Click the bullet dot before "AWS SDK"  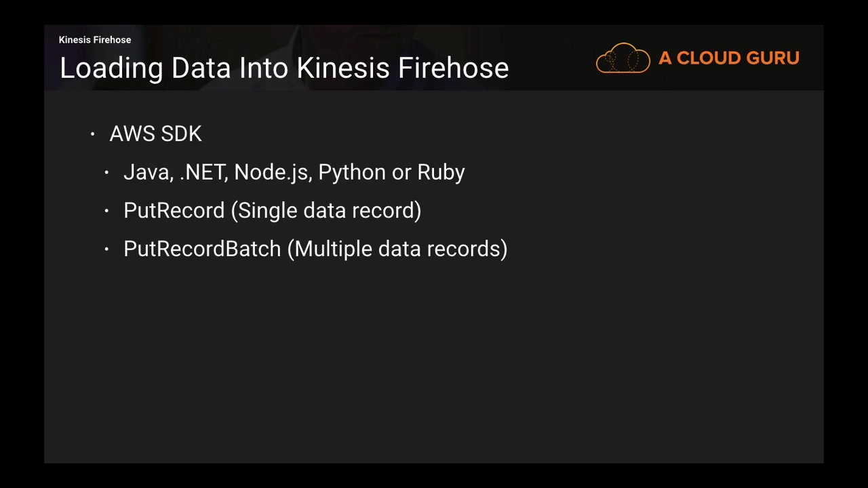pyautogui.click(x=93, y=135)
